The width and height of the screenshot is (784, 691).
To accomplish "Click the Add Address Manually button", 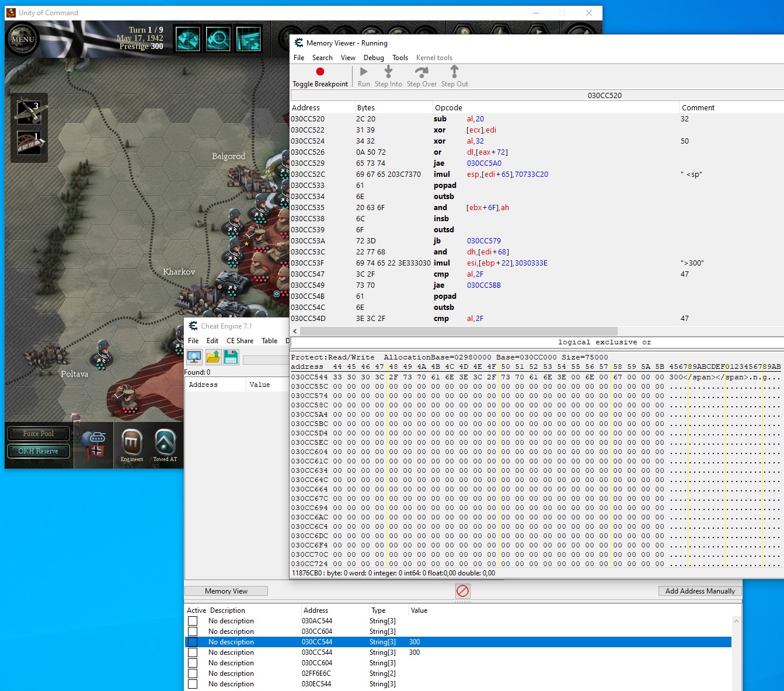I will pyautogui.click(x=700, y=591).
